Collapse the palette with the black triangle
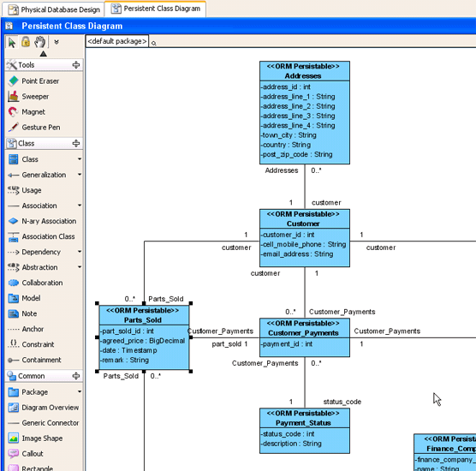The image size is (476, 471). 44,54
